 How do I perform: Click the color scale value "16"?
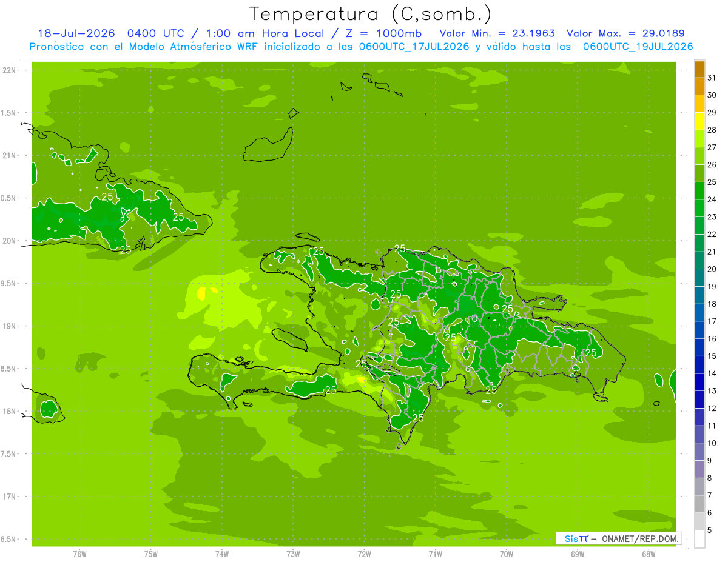pyautogui.click(x=712, y=339)
